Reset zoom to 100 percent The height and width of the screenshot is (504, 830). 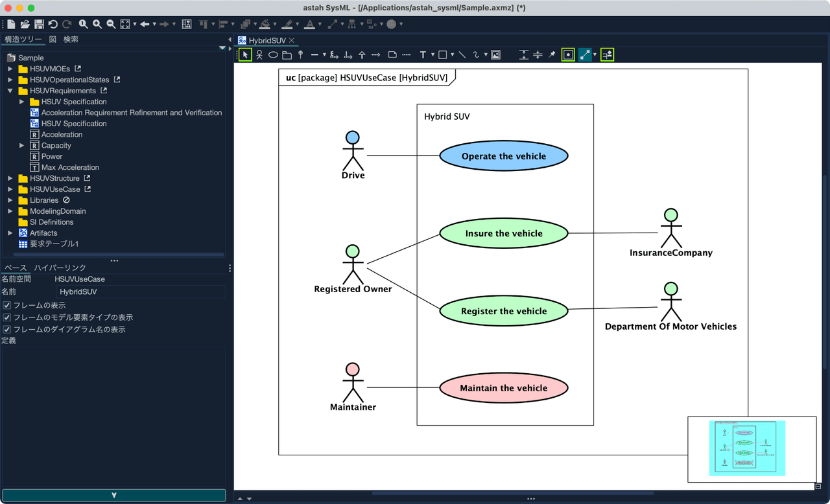point(83,24)
